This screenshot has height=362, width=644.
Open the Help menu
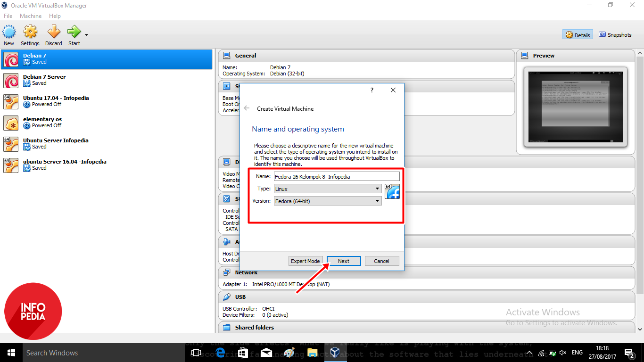55,16
